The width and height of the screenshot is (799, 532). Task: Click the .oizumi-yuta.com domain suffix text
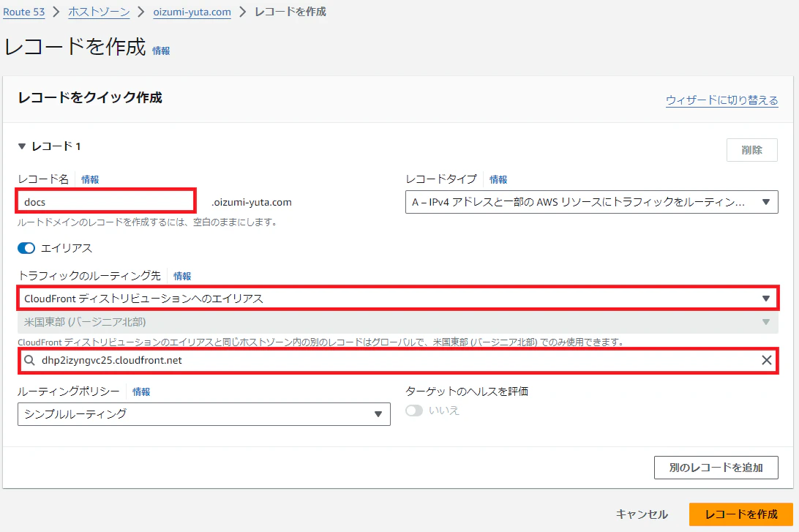pos(252,202)
